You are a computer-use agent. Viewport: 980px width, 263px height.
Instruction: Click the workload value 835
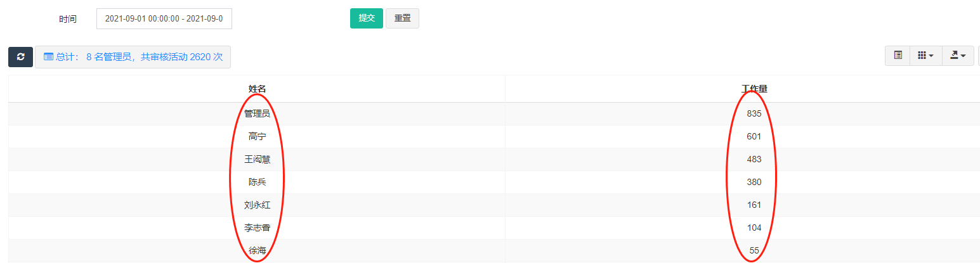point(754,114)
